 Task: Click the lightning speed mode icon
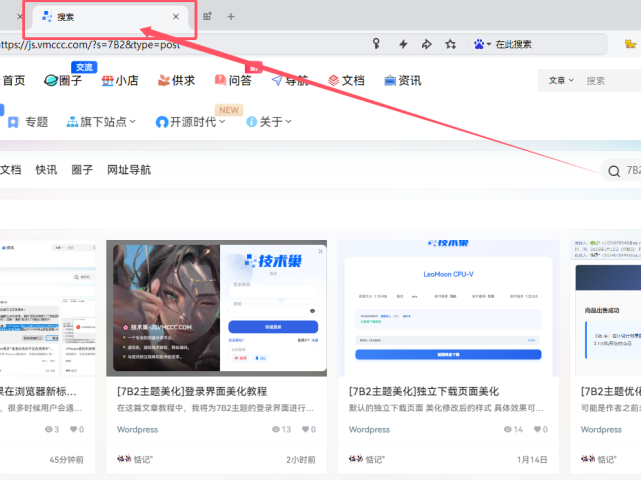[403, 44]
